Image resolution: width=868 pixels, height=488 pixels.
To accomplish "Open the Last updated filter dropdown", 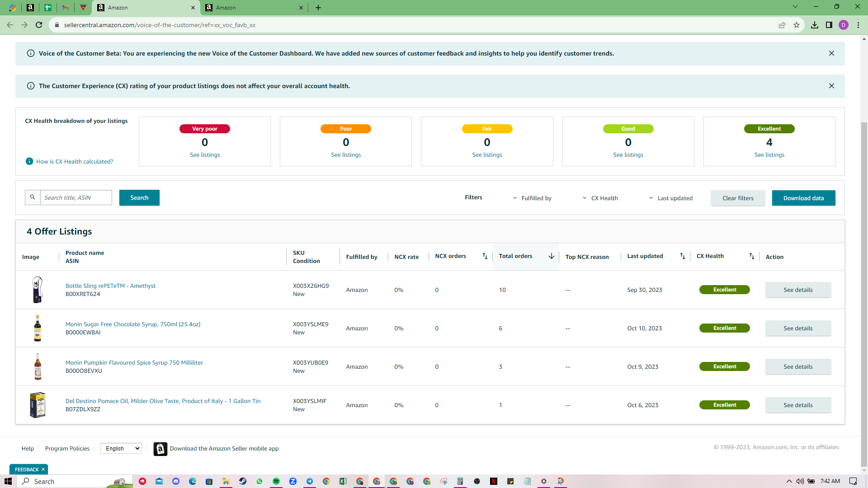I will [x=671, y=198].
